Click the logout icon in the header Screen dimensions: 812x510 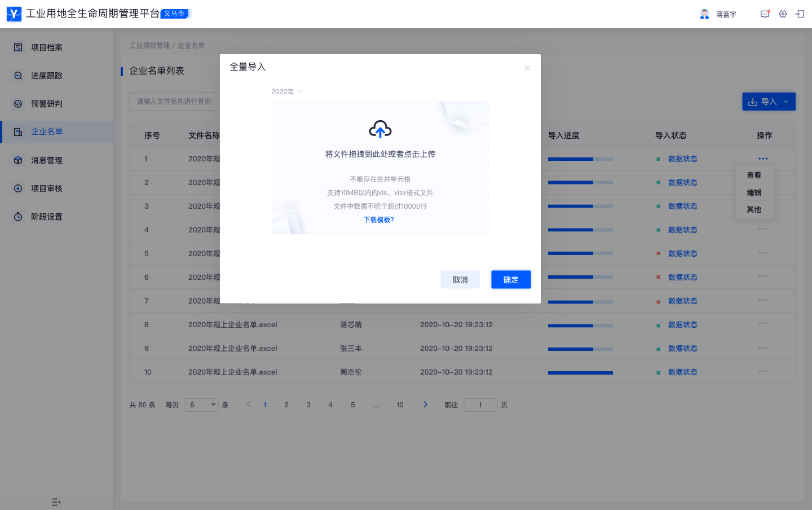coord(800,14)
